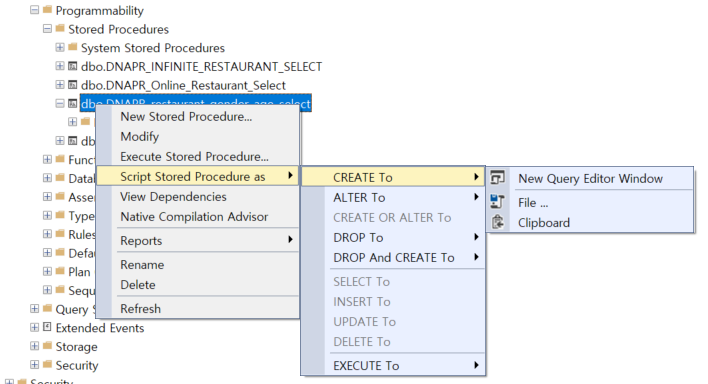Screen dimensions: 708x384
Task: Choose Delete from the context menu
Action: [x=198, y=285]
